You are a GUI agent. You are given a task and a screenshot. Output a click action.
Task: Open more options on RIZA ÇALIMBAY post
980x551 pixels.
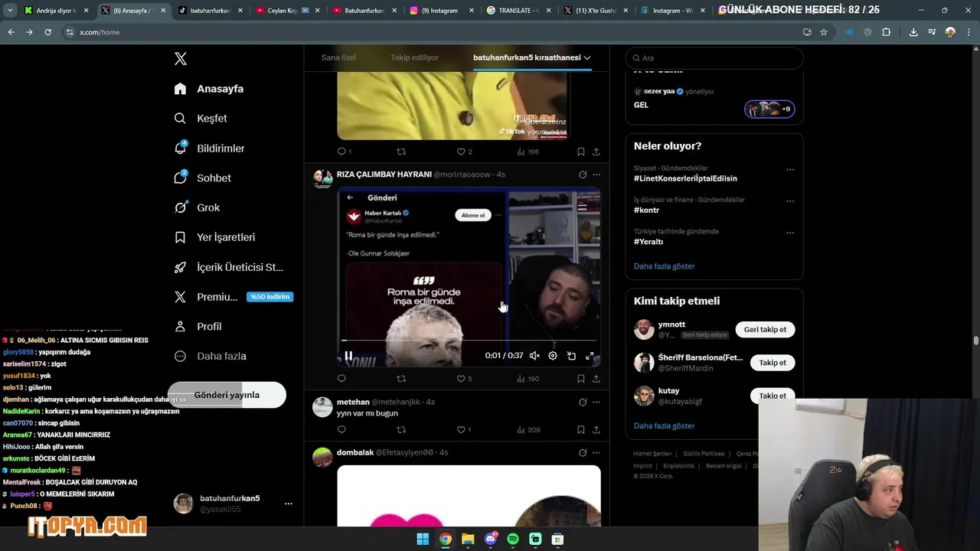click(596, 174)
